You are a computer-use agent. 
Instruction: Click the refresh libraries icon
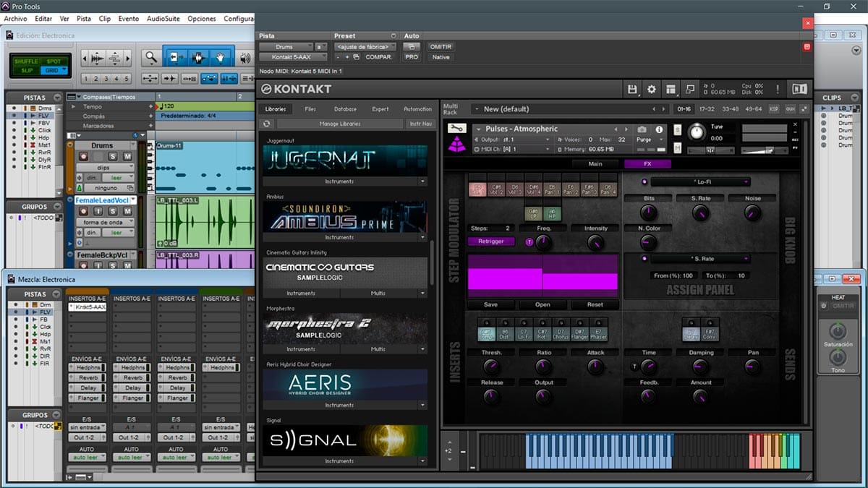267,124
